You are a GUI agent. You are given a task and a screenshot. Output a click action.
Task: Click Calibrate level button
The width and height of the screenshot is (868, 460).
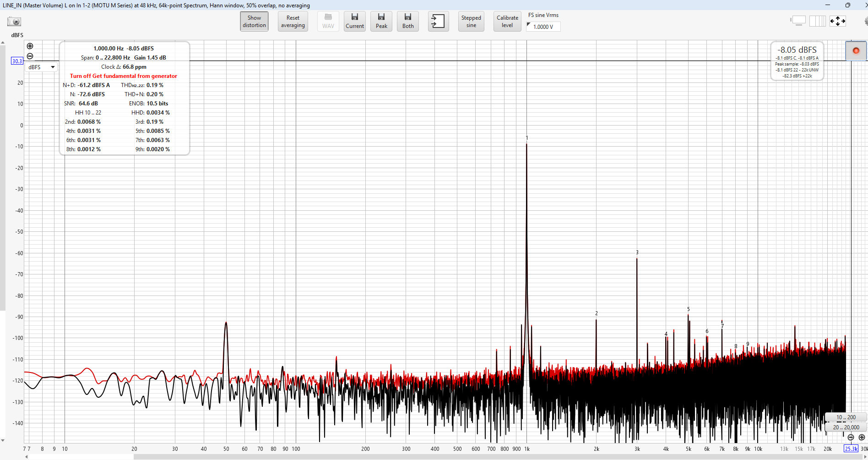pyautogui.click(x=507, y=22)
